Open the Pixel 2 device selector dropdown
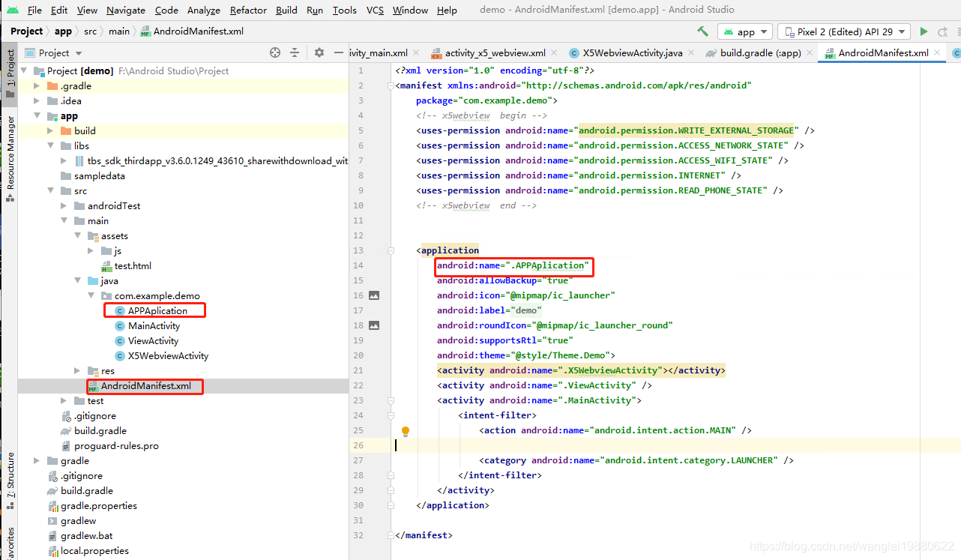Screen dimensions: 961x560 point(843,31)
